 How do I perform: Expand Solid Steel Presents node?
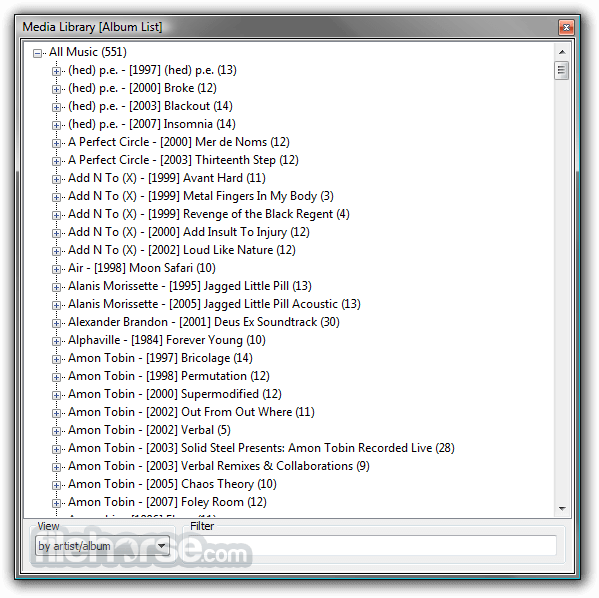pyautogui.click(x=56, y=449)
